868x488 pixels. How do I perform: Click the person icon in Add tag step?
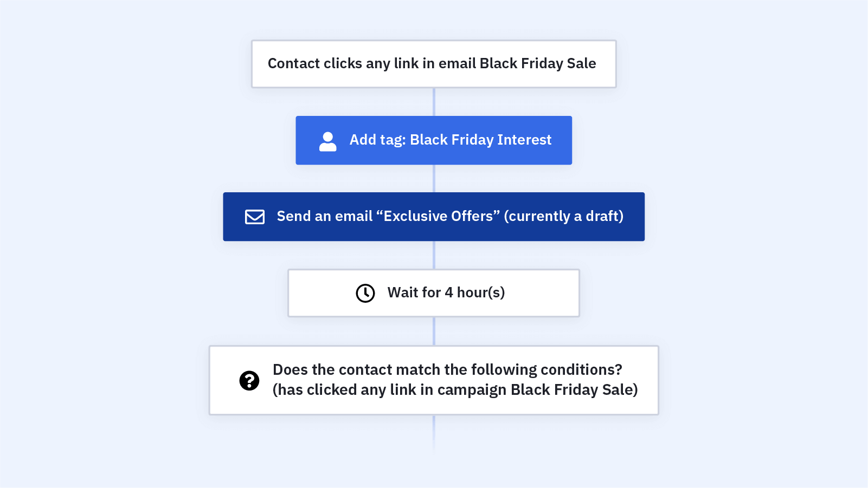click(327, 141)
